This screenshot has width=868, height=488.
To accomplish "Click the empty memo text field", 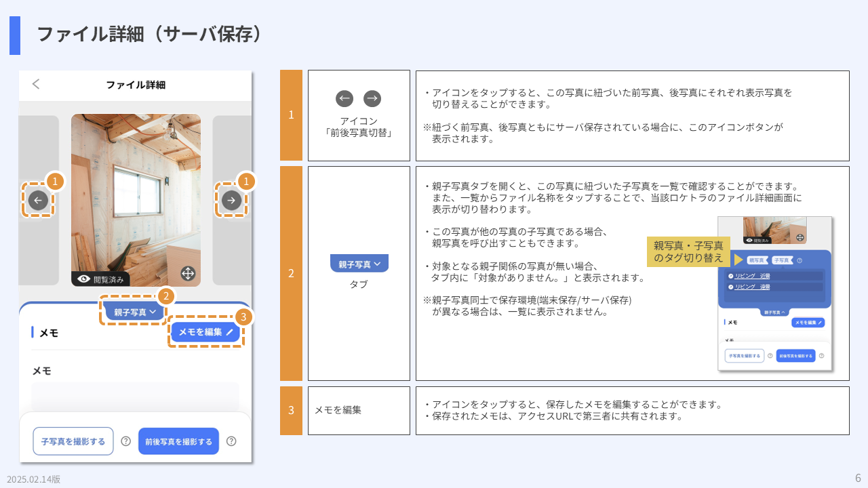I will (x=135, y=397).
